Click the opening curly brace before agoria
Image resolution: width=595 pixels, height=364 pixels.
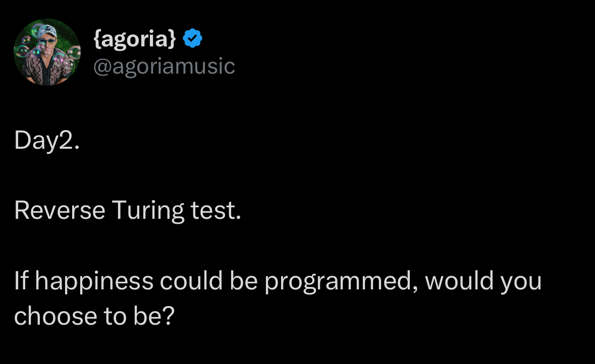97,39
